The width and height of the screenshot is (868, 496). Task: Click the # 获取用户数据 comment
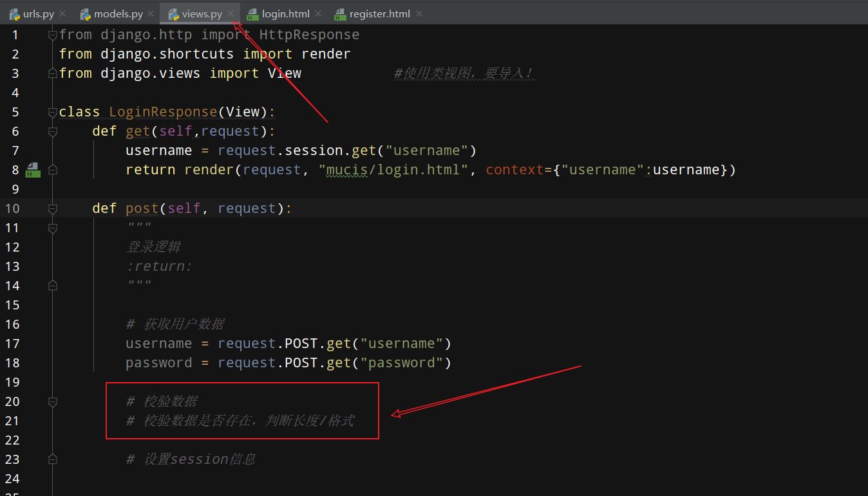pos(175,324)
